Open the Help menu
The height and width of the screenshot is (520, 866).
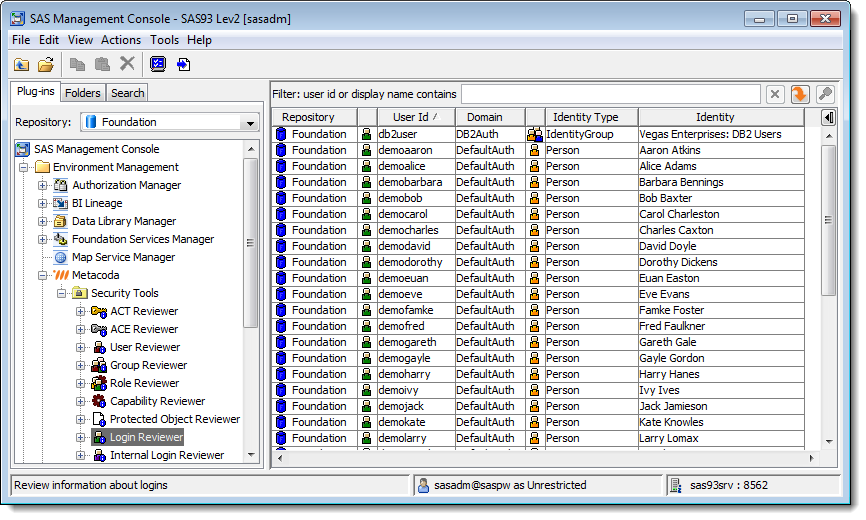[x=199, y=40]
